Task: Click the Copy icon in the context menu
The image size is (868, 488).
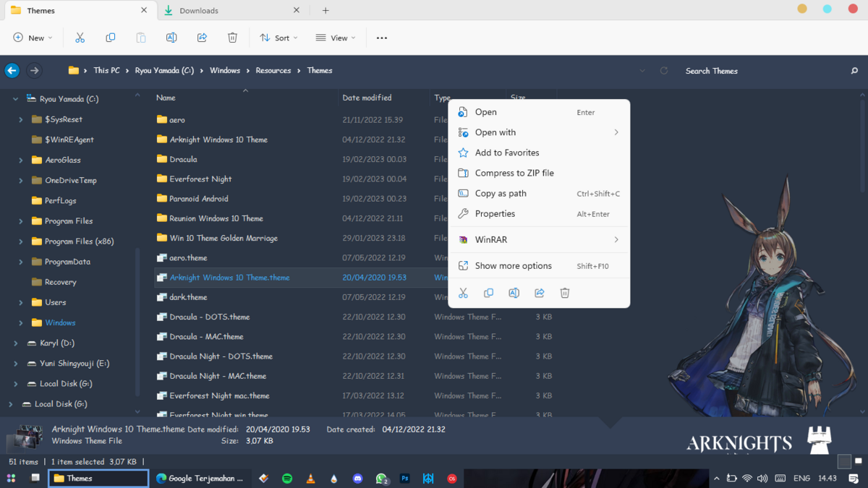Action: click(488, 293)
